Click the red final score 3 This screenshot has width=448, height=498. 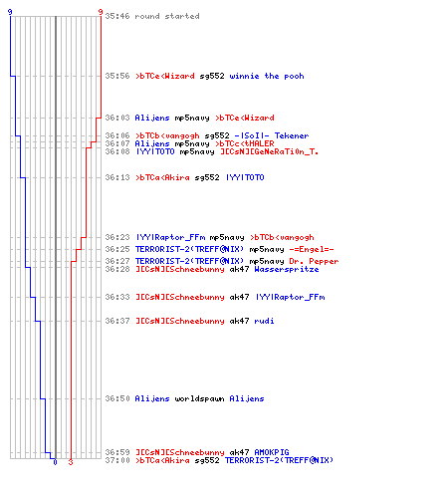[x=71, y=462]
